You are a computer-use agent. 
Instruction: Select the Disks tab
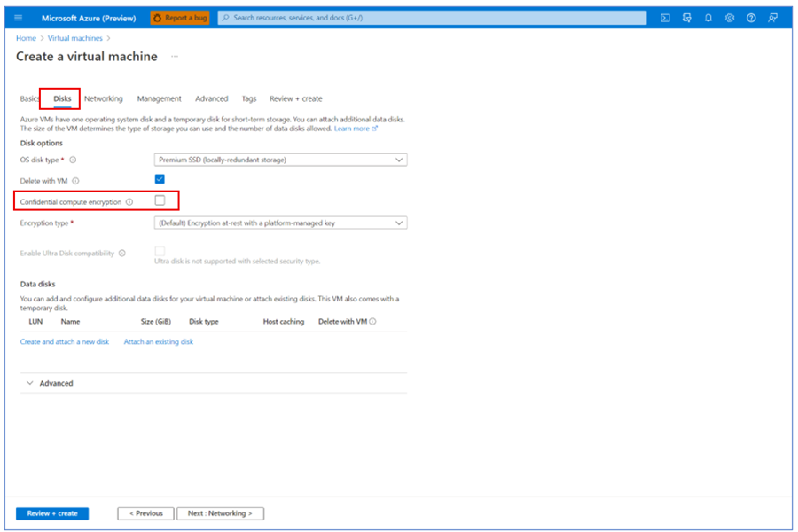(62, 98)
